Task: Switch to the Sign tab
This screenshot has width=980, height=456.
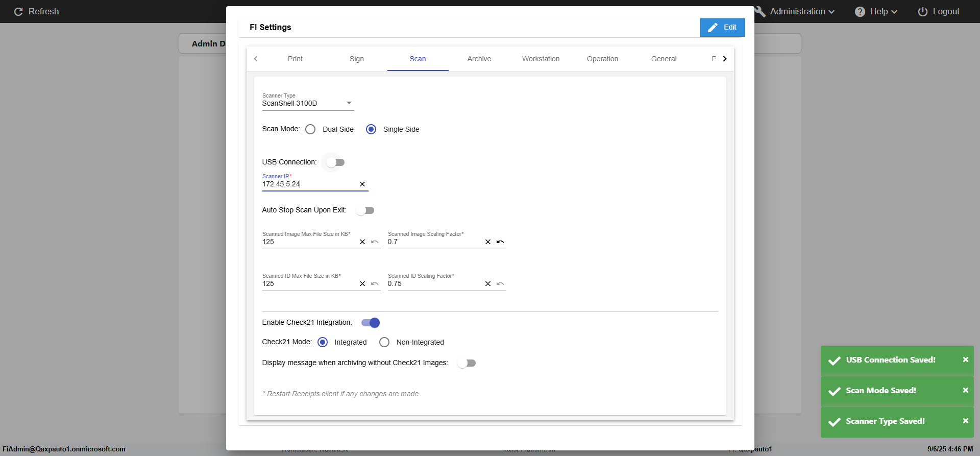Action: [357, 59]
